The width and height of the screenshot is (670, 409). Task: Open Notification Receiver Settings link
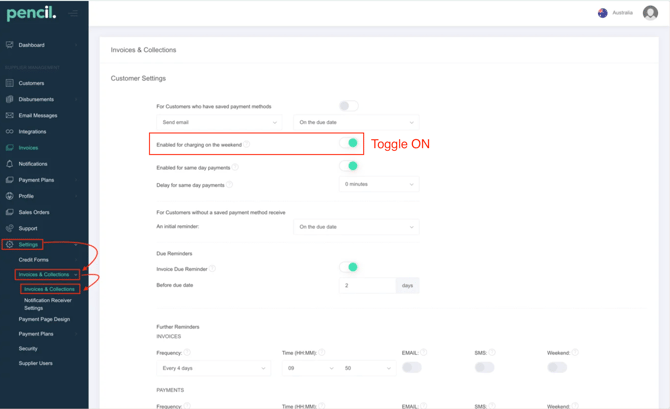pos(48,304)
